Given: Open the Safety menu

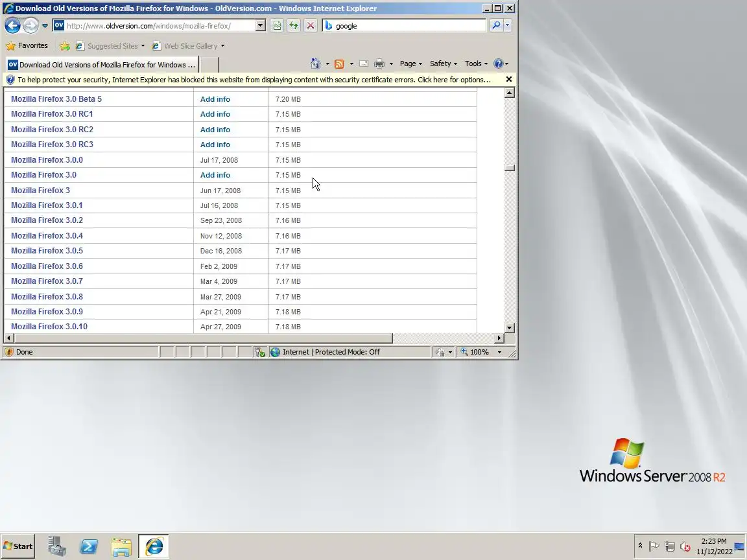Looking at the screenshot, I should click(443, 64).
